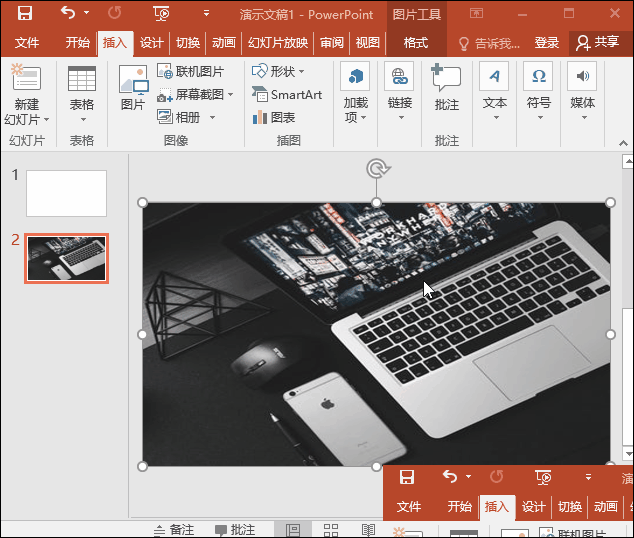Click the Sign in (登录) button
The height and width of the screenshot is (538, 634).
point(547,43)
